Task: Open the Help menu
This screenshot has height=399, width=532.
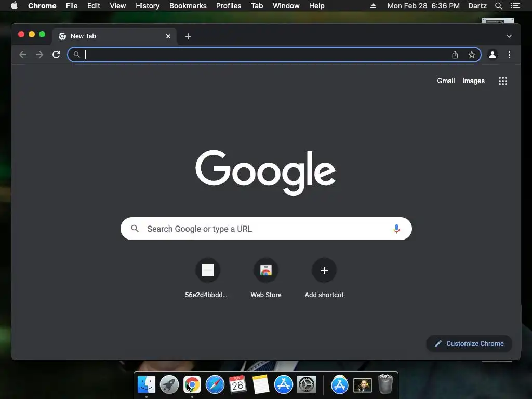Action: pos(316,6)
